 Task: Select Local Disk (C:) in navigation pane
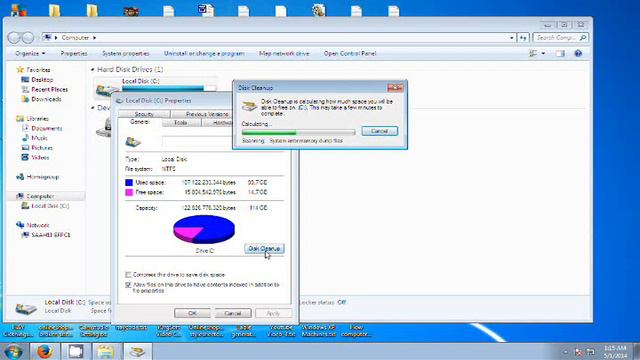(x=50, y=206)
